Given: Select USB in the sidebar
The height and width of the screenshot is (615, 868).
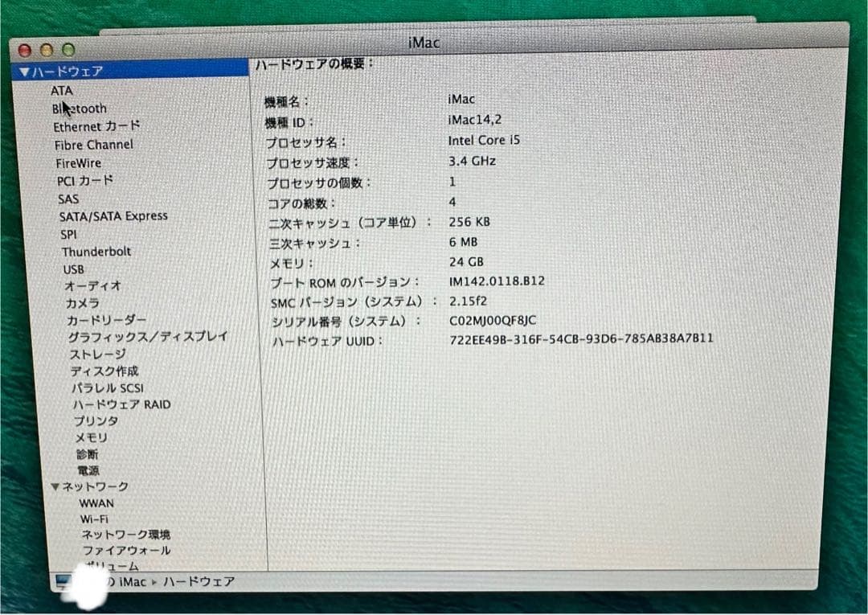Looking at the screenshot, I should [x=73, y=269].
